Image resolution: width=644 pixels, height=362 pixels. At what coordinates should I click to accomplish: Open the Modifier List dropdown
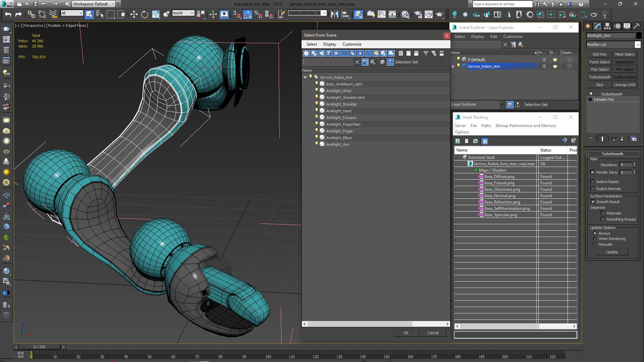click(x=638, y=45)
